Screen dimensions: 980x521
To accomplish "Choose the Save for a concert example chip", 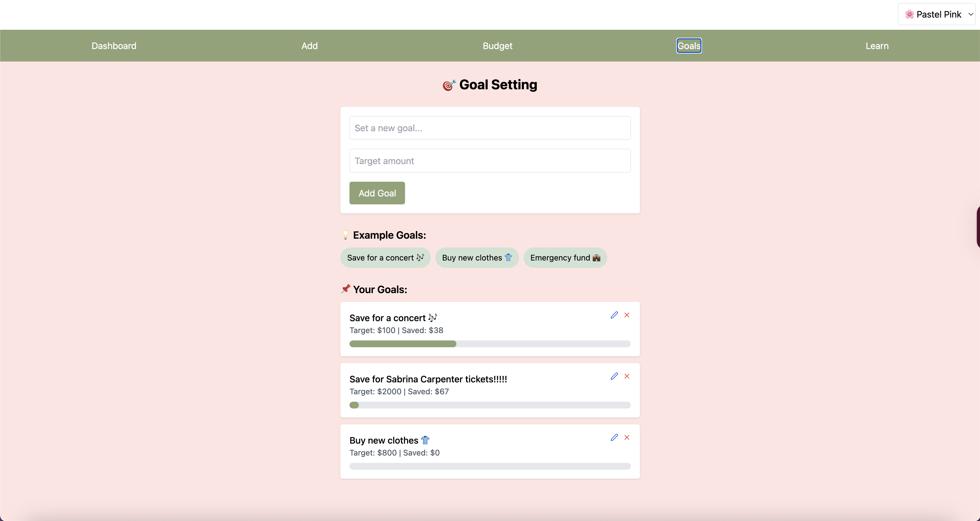I will (385, 258).
